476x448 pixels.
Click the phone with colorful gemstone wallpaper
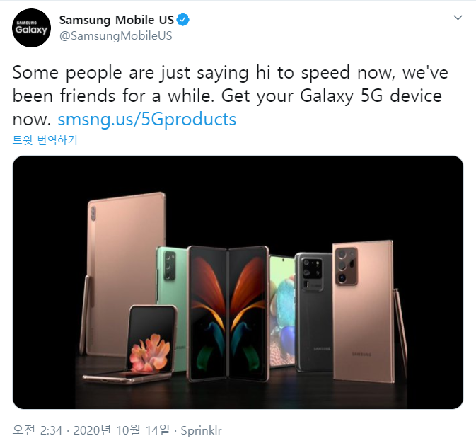(x=282, y=311)
